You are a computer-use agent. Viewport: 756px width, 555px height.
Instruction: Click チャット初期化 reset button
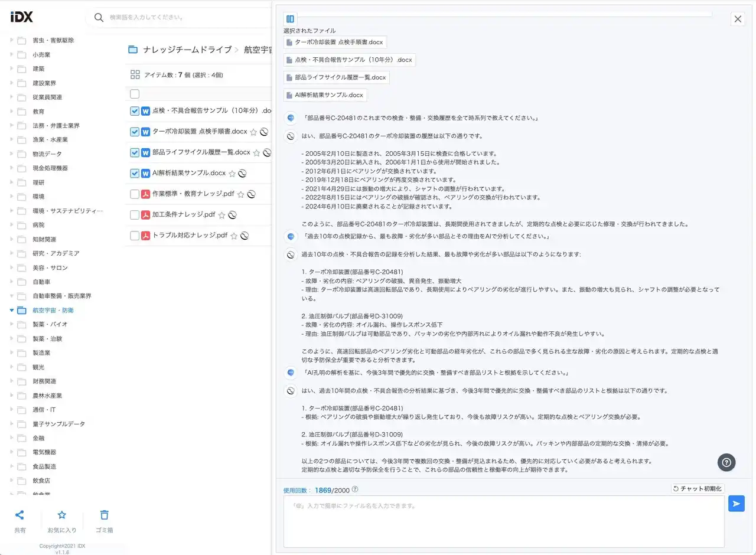pos(698,489)
